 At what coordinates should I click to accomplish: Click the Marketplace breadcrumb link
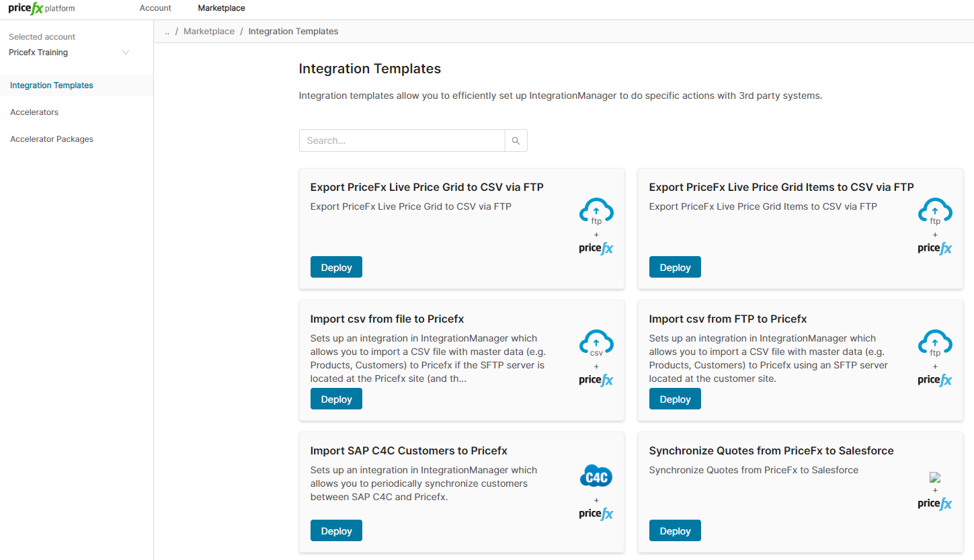(209, 32)
